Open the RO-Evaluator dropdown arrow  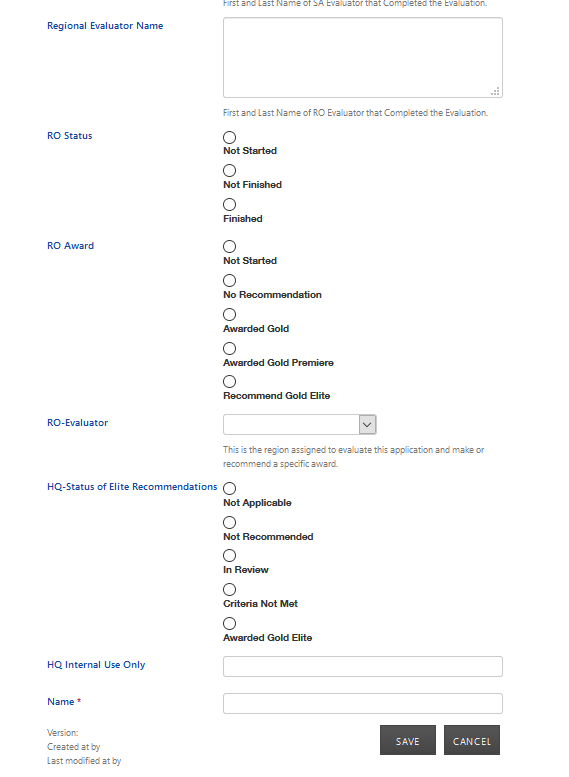367,425
